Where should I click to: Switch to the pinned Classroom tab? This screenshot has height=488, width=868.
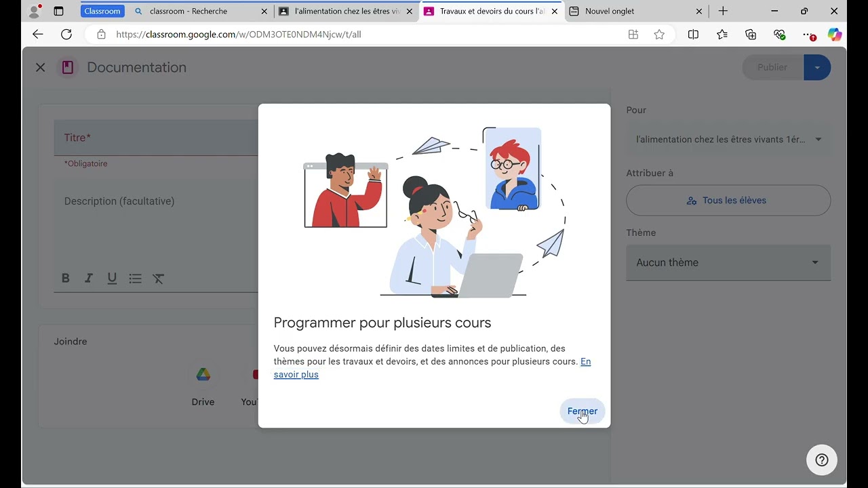(102, 11)
